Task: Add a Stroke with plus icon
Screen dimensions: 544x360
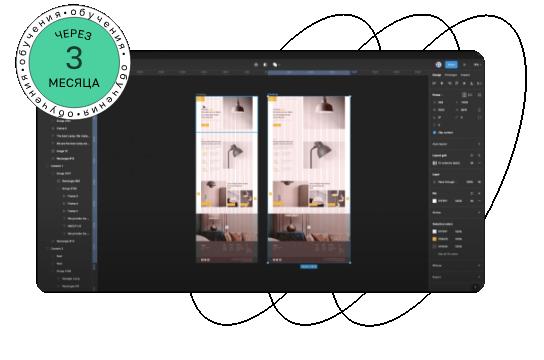Action: tap(479, 212)
